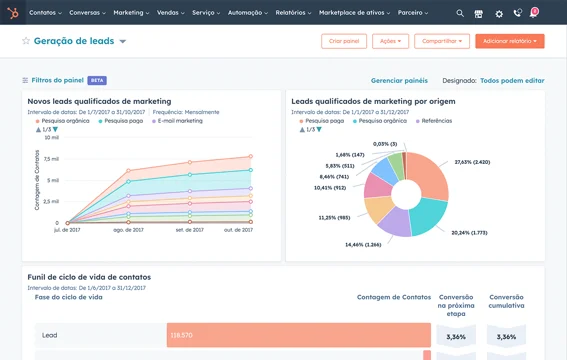Viewport: 567px width, 360px height.
Task: Click the dashboard filters slider icon
Action: [x=25, y=80]
